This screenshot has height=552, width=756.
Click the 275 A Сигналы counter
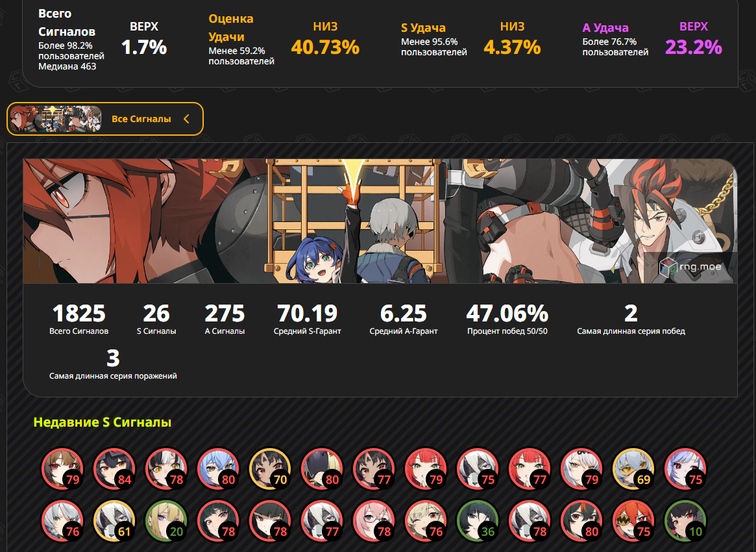225,319
